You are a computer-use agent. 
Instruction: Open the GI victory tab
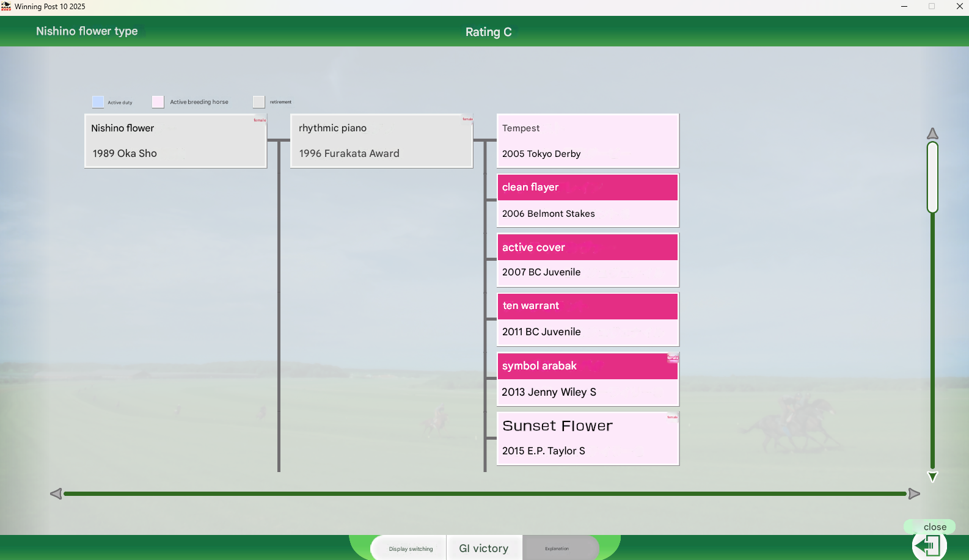pyautogui.click(x=484, y=548)
